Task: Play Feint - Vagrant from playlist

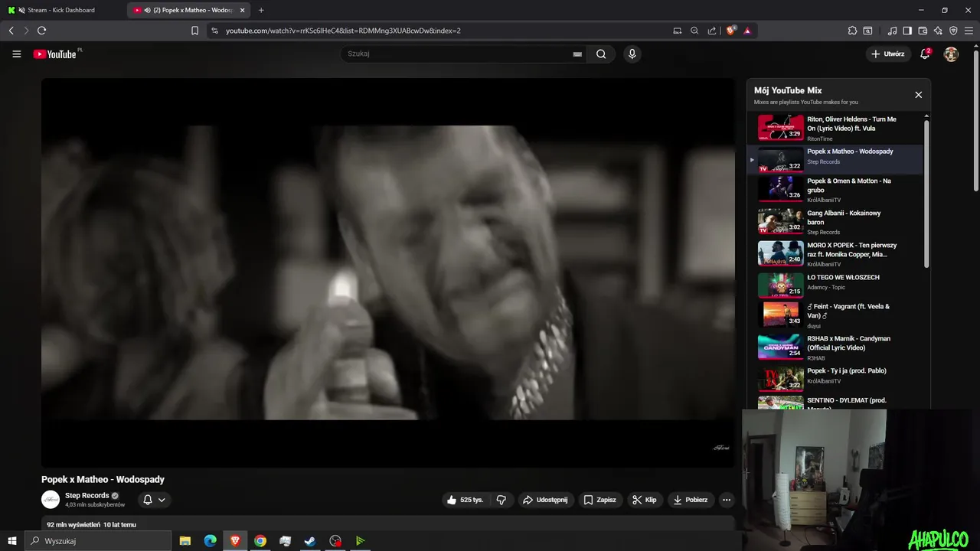Action: click(x=835, y=315)
